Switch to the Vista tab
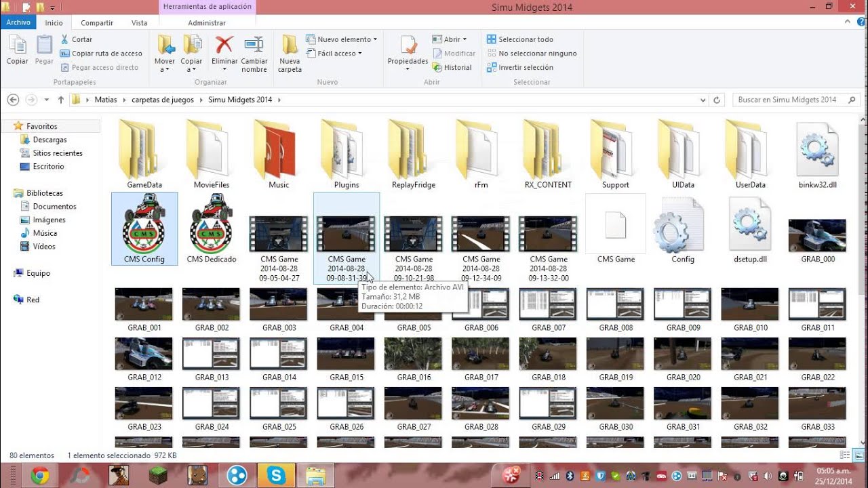The width and height of the screenshot is (868, 488). coord(139,22)
